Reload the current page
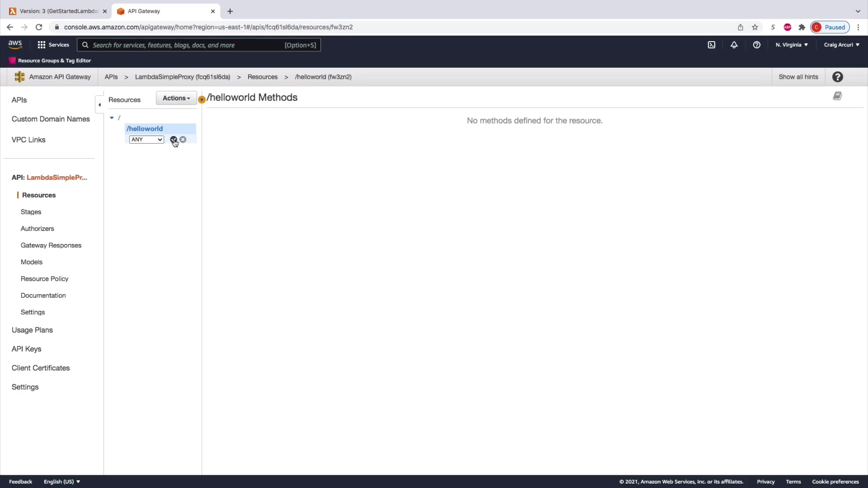Screen dimensions: 868x488 point(39,27)
